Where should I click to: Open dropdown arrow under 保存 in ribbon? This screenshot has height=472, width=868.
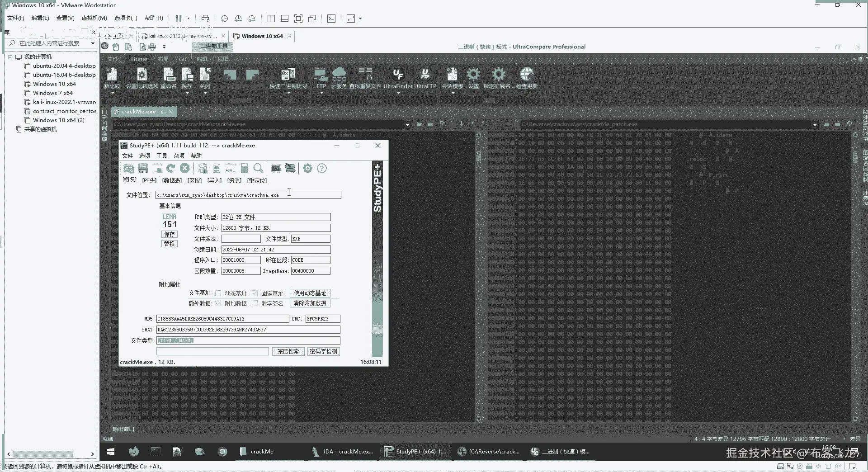click(187, 93)
